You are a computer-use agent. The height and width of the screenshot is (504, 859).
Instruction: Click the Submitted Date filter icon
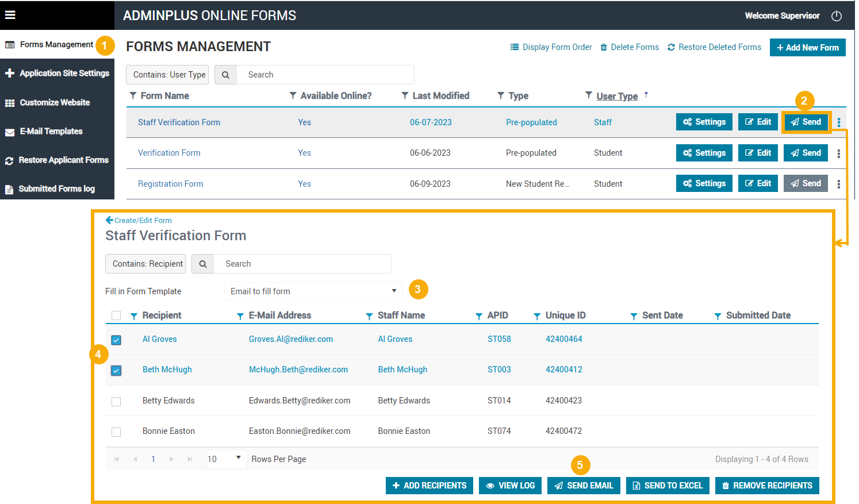tap(718, 316)
